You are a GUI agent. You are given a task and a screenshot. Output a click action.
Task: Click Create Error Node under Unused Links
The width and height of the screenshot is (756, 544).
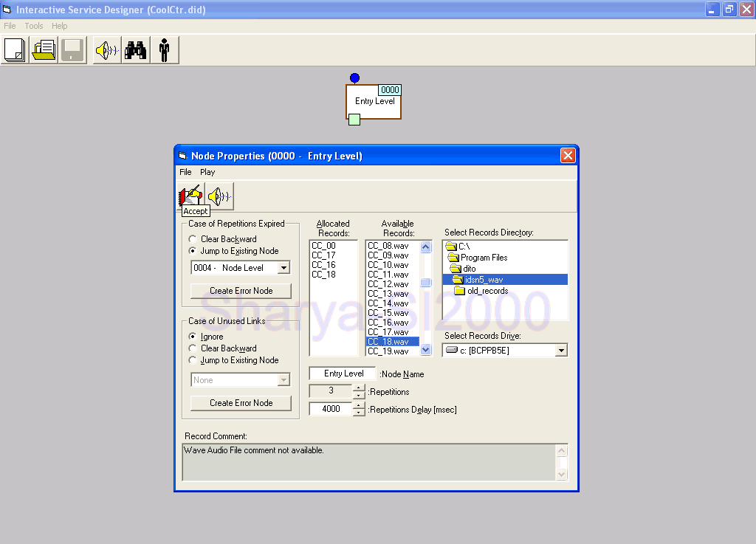tap(241, 403)
